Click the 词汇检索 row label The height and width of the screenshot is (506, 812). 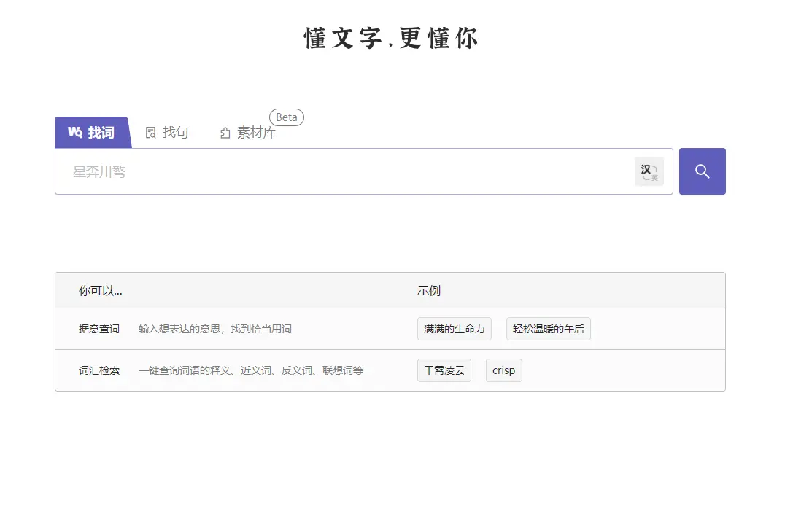(99, 370)
